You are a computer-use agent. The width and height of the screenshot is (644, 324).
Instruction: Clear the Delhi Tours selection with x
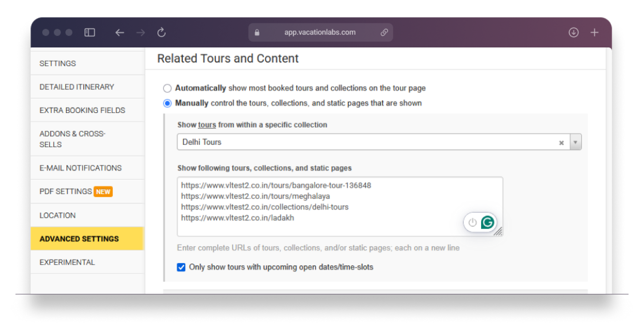(562, 143)
